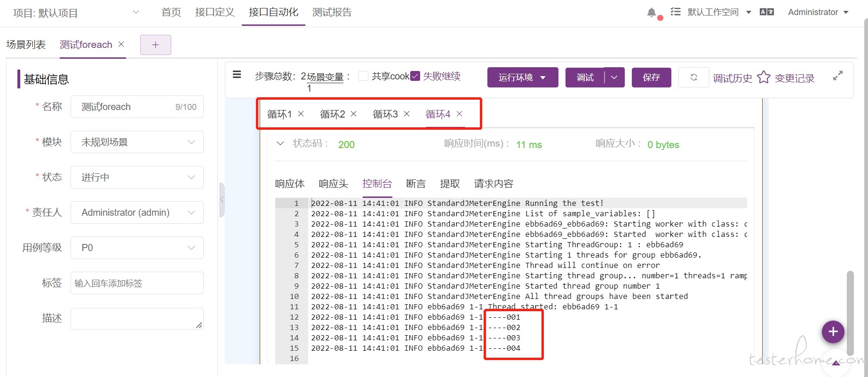868x377 pixels.
Task: Expand scenario panel to fullscreen
Action: (x=838, y=76)
